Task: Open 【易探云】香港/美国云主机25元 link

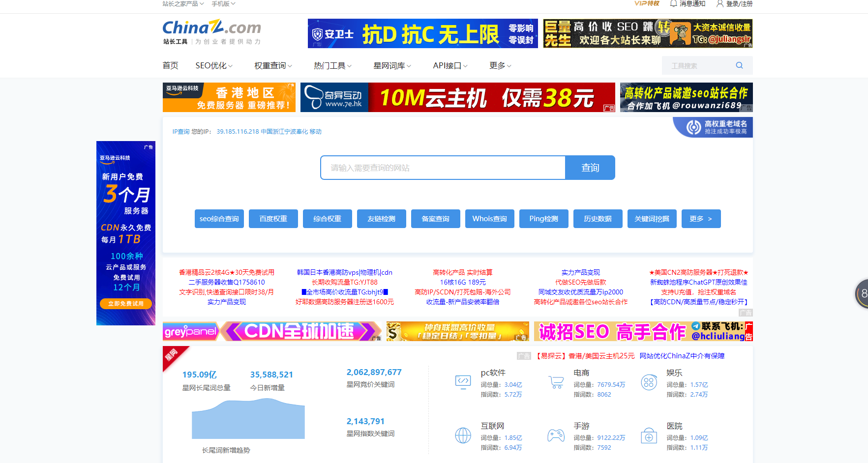Action: (x=585, y=356)
